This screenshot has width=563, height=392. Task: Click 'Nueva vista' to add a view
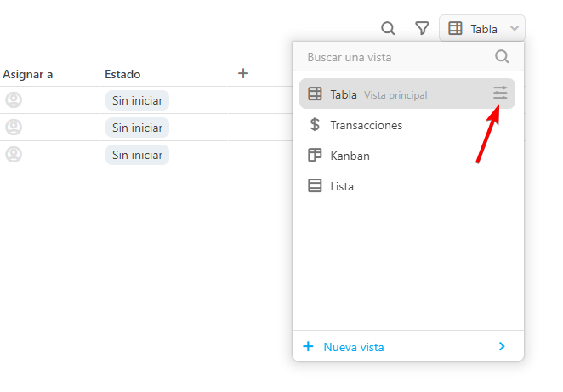(x=408, y=346)
